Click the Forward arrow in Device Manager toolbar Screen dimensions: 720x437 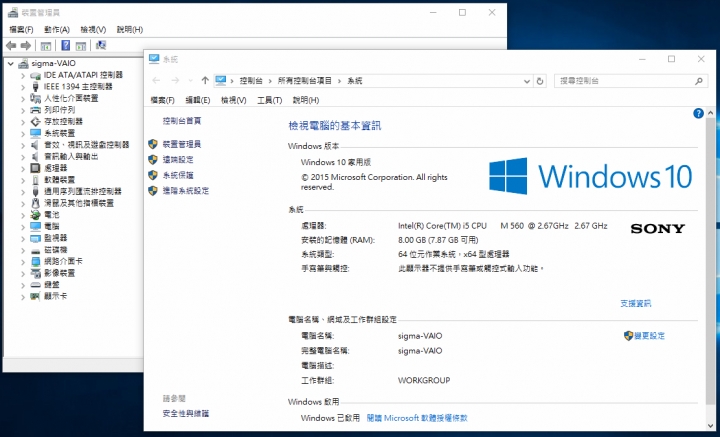point(26,45)
